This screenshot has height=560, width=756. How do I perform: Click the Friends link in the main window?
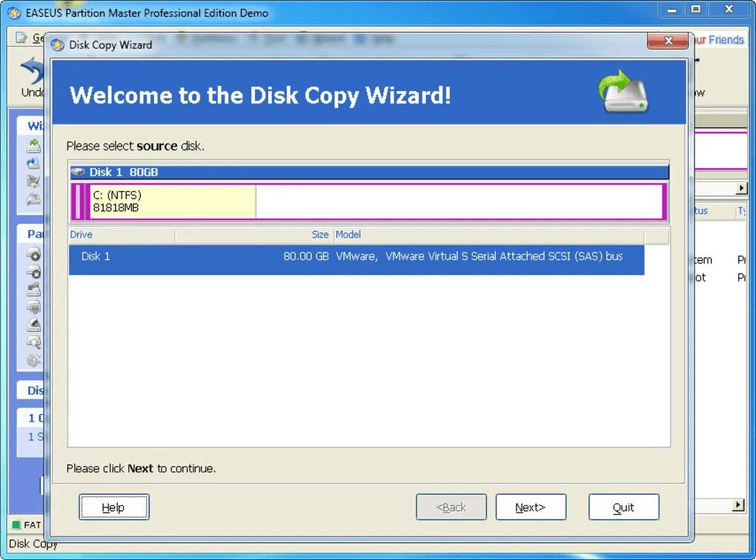726,39
